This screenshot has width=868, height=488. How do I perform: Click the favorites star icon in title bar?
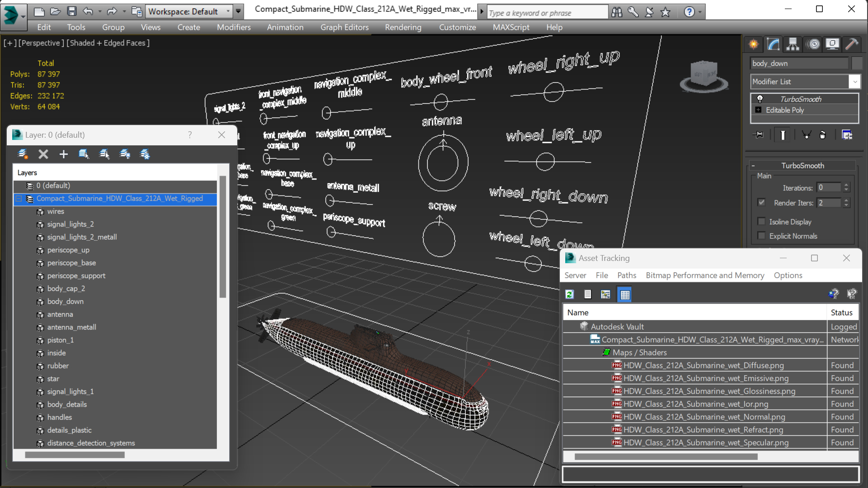[665, 12]
